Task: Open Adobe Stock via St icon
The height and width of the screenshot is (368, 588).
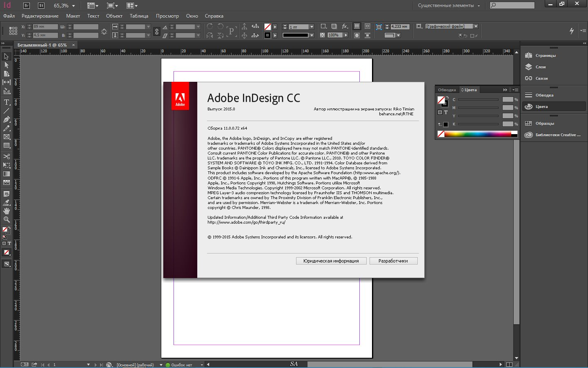Action: point(41,5)
